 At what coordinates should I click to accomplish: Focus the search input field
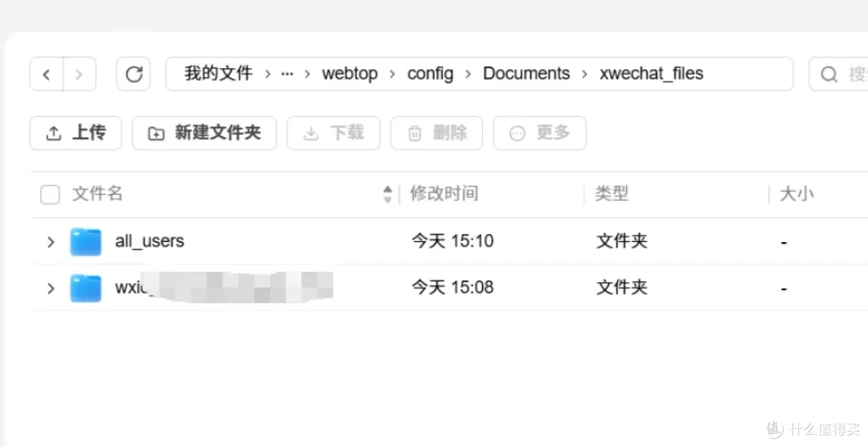(x=838, y=74)
